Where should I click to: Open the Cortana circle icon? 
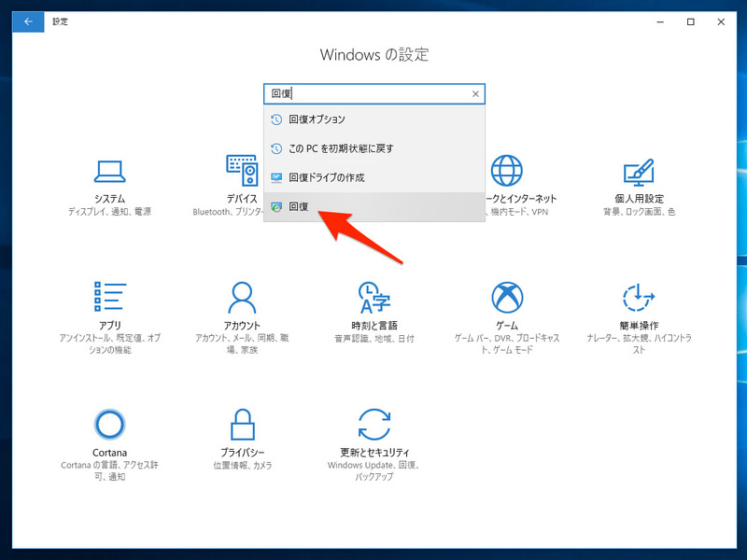[x=109, y=424]
